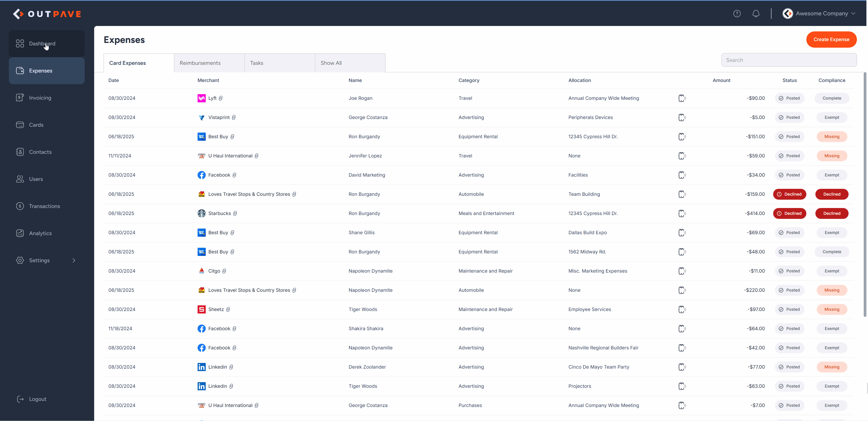Switch to the Card Expenses tab
This screenshot has height=421, width=868.
tap(139, 63)
